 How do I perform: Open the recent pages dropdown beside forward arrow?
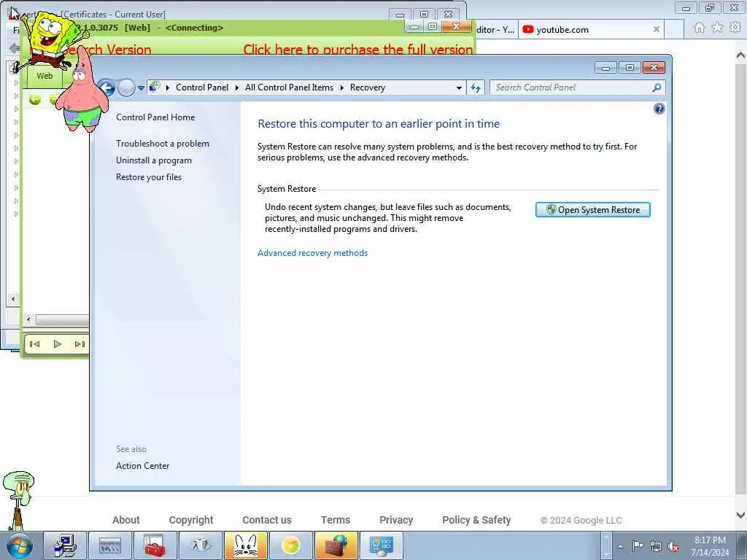tap(141, 88)
